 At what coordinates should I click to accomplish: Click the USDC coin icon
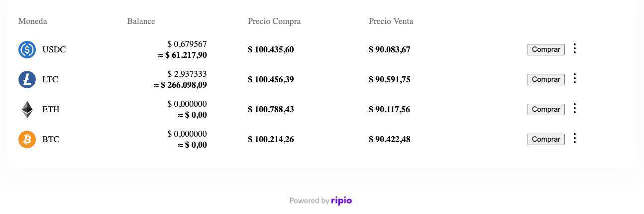(27, 50)
